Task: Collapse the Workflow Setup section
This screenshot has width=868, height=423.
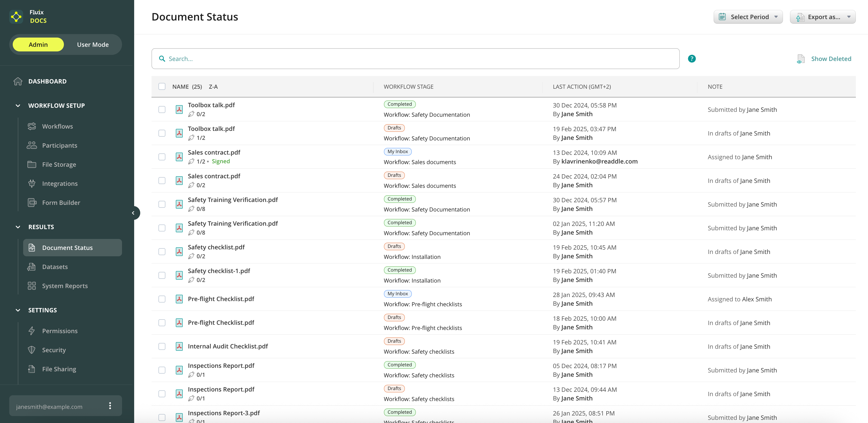Action: pos(18,105)
